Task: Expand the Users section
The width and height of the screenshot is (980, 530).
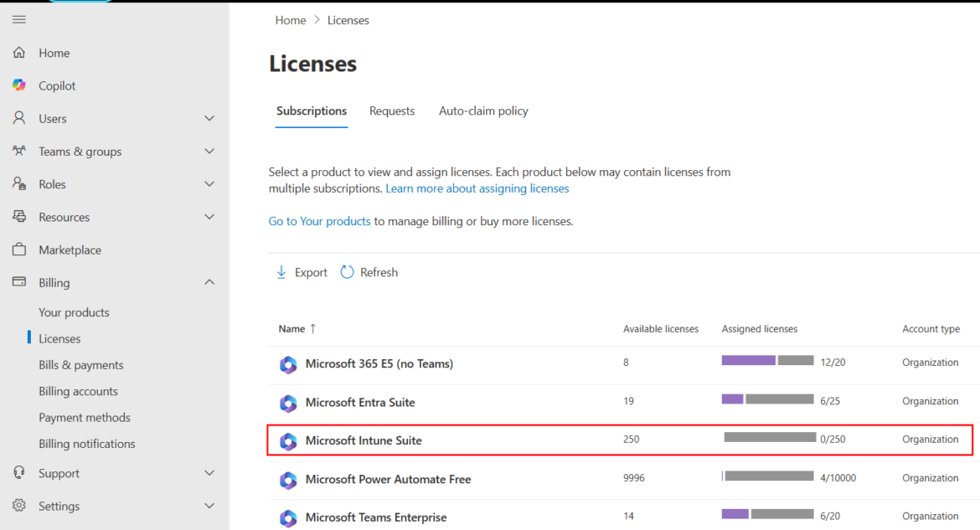Action: [x=209, y=118]
